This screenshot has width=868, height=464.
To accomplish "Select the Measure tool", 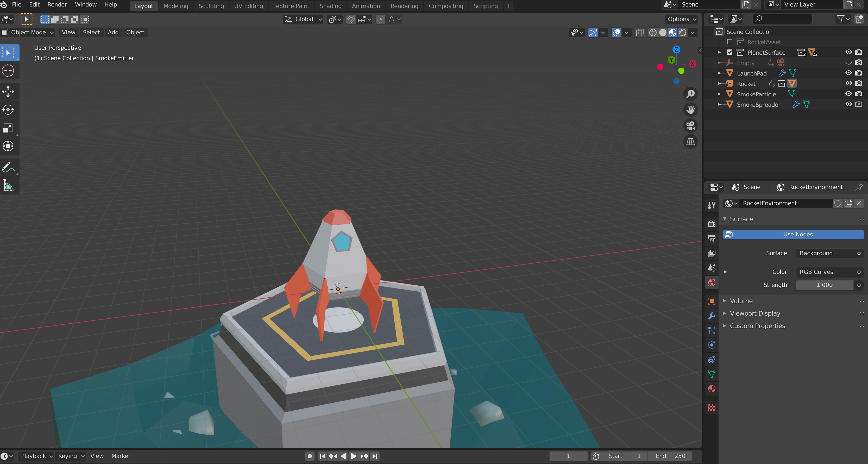I will coord(8,186).
